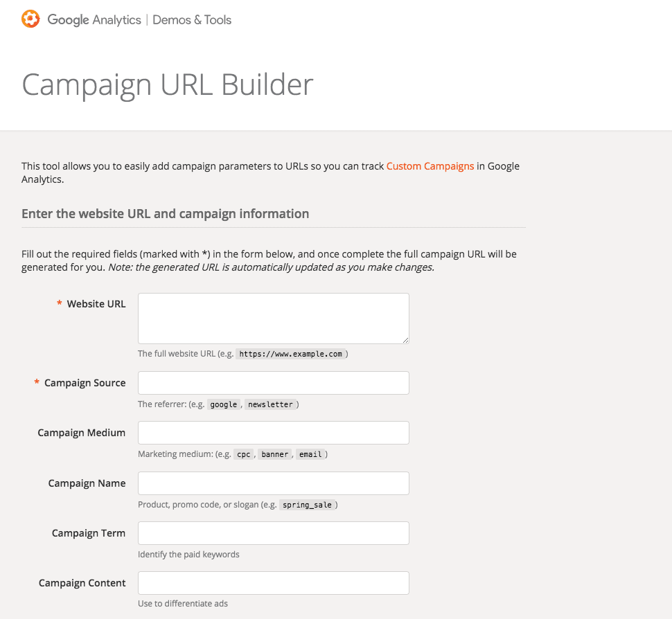Click the Campaign Term label
The width and height of the screenshot is (672, 619).
click(89, 533)
